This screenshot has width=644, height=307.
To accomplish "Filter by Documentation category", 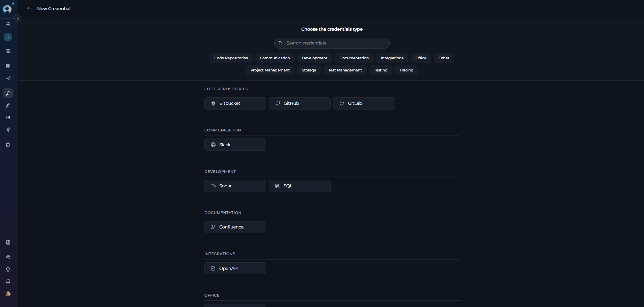I will click(354, 58).
